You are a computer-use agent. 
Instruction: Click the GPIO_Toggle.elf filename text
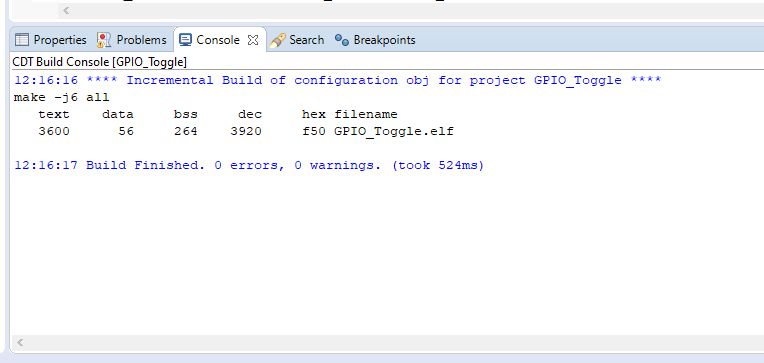[394, 132]
